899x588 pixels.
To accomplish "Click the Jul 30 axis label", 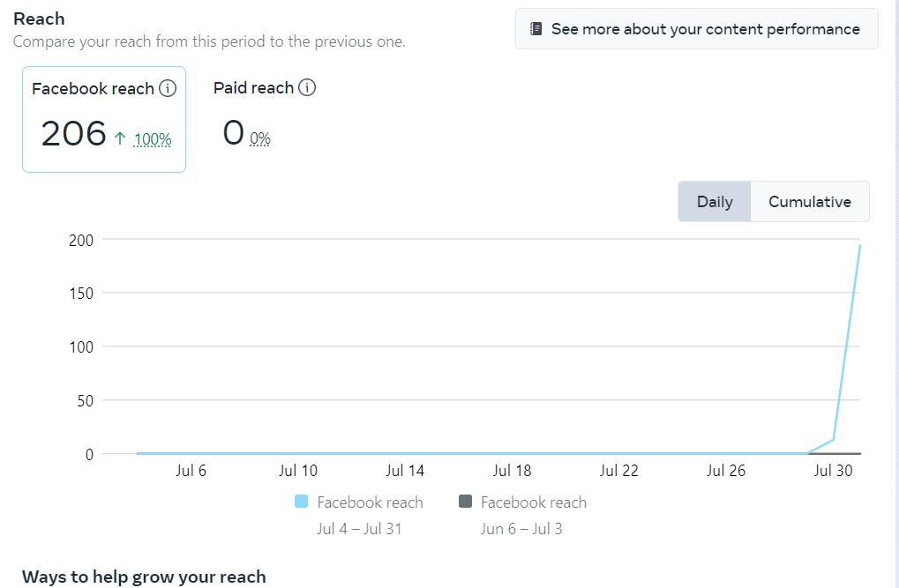I will click(834, 471).
